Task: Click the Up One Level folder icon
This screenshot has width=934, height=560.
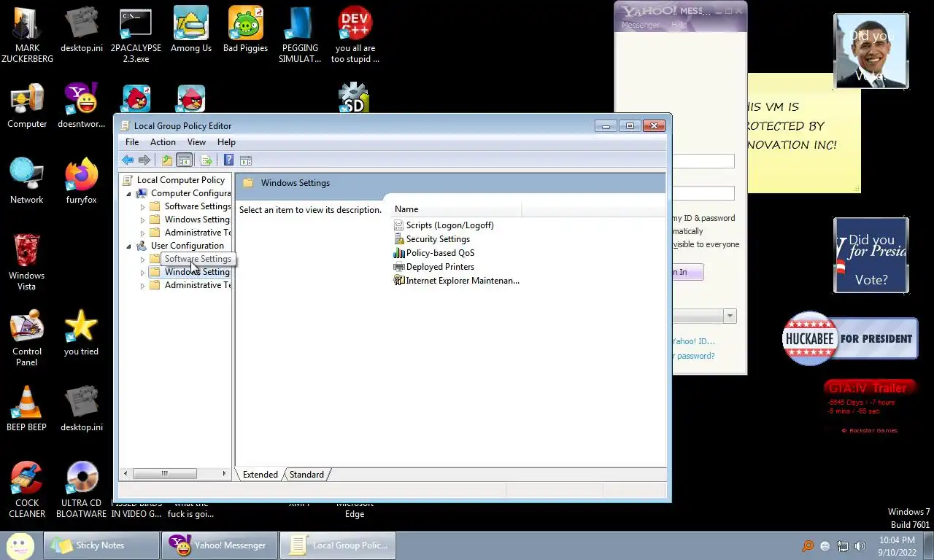Action: 167,160
